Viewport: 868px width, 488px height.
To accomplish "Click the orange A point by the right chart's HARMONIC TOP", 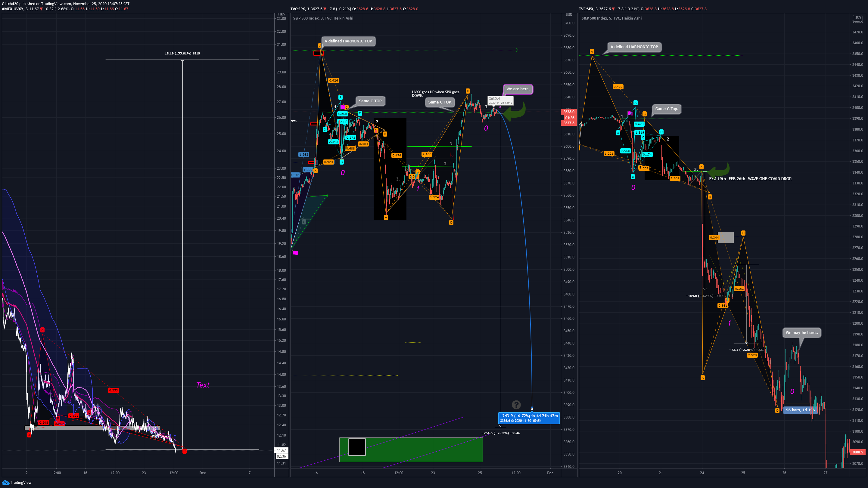I will (592, 51).
